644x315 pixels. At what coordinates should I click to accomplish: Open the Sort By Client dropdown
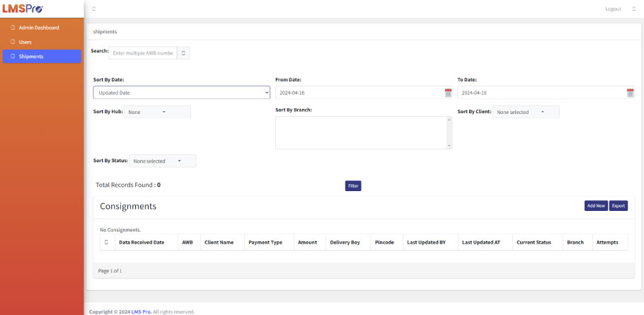click(x=526, y=112)
